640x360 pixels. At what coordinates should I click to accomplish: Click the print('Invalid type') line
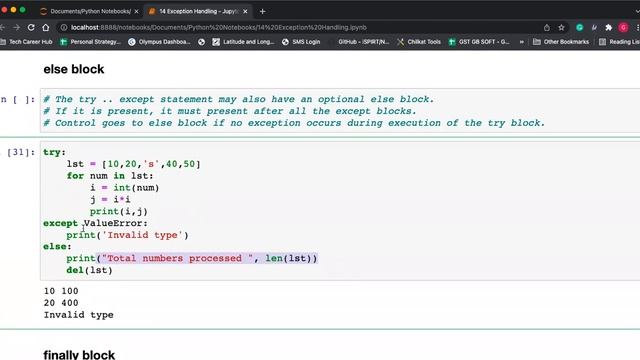click(127, 235)
